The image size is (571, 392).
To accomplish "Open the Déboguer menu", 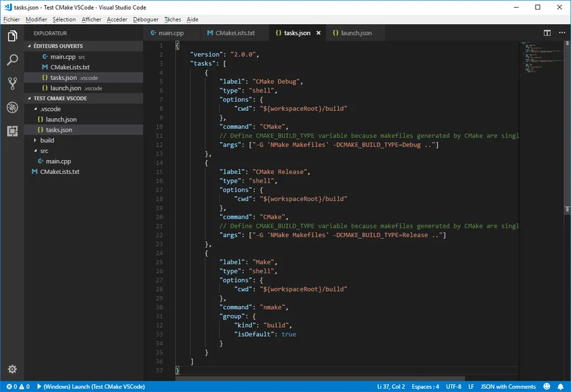I will tap(146, 19).
